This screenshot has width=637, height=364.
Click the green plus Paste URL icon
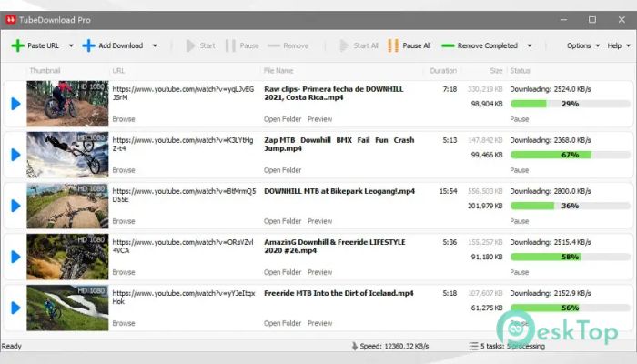click(x=17, y=45)
